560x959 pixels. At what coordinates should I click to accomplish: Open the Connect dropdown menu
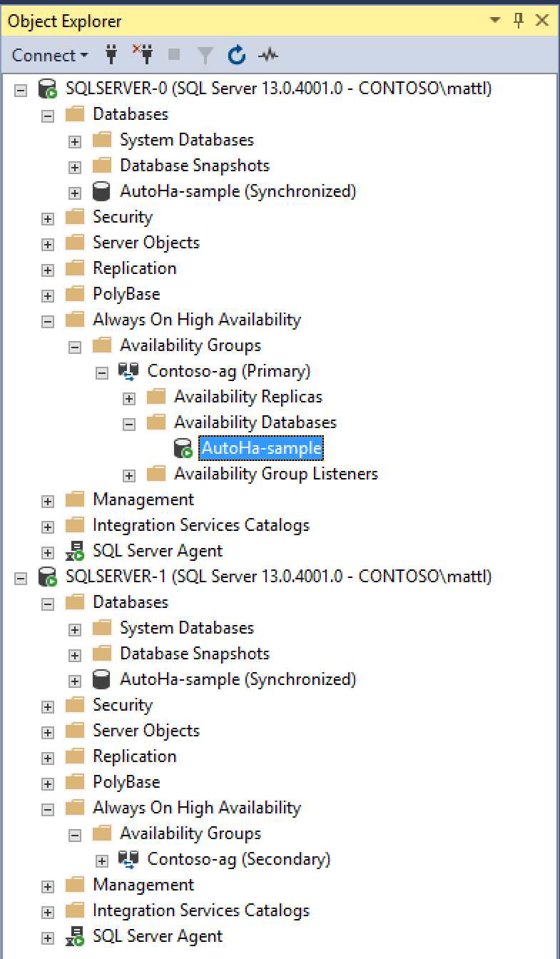[x=48, y=55]
